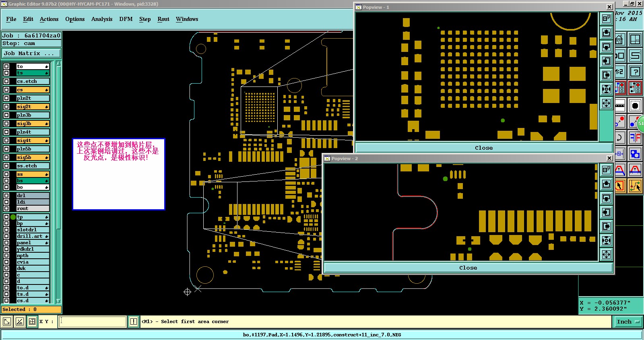
Task: Select the 'sig4t' layer name
Action: [x=33, y=140]
